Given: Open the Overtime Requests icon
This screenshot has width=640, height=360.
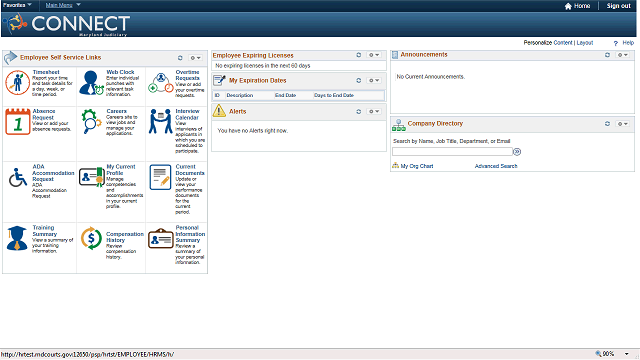Looking at the screenshot, I should pyautogui.click(x=161, y=83).
